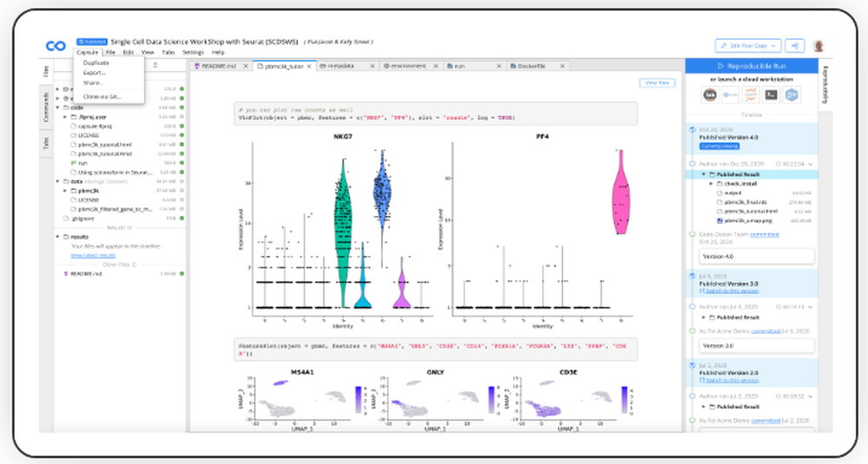The height and width of the screenshot is (464, 868).
Task: Click Switch to this version under Version 3.0
Action: (732, 291)
